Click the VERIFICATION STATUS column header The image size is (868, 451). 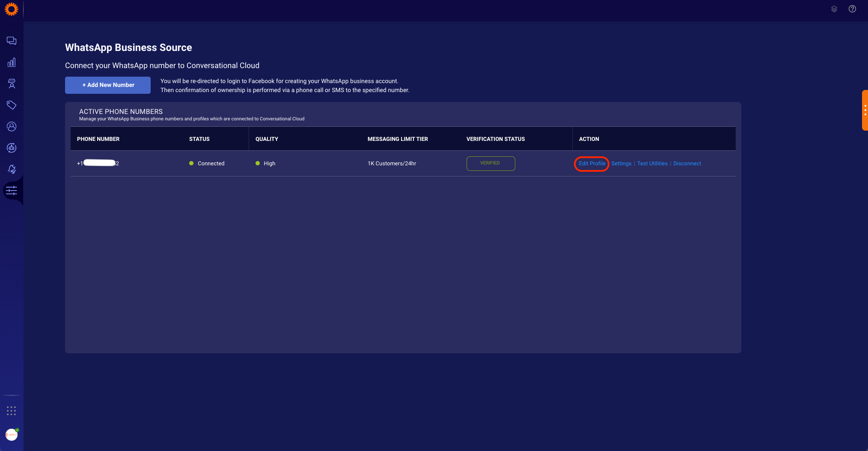(496, 139)
